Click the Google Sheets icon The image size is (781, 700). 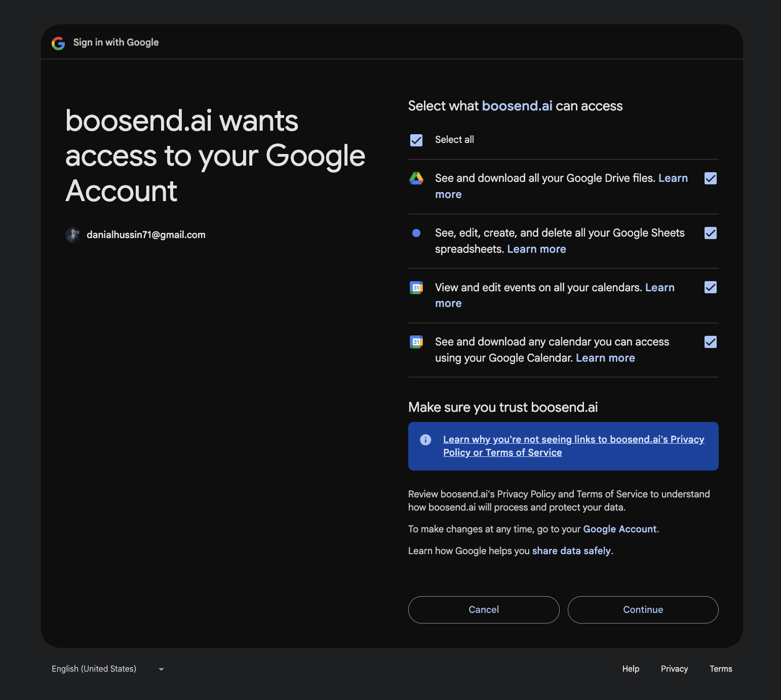416,233
